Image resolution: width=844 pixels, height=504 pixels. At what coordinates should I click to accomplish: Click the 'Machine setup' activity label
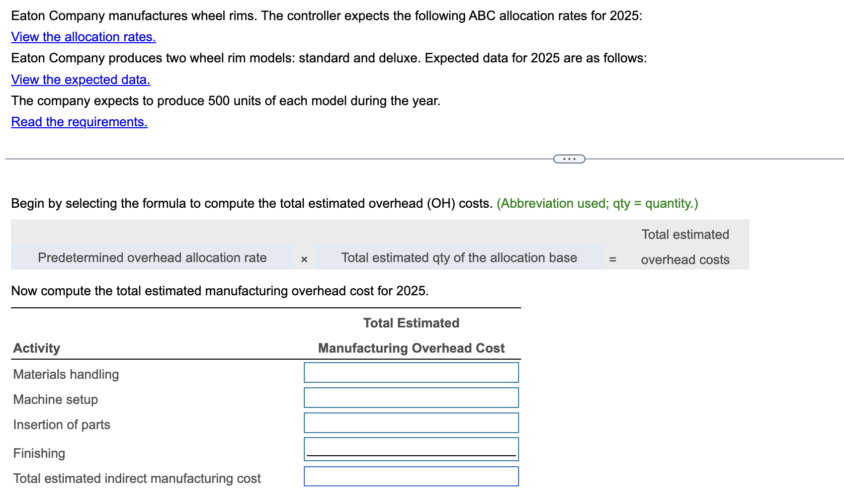56,399
